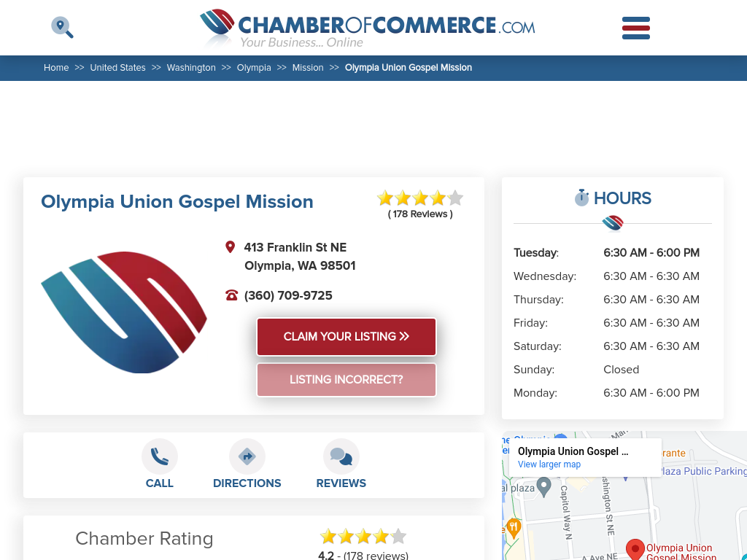Click the HOURS heading

622,198
